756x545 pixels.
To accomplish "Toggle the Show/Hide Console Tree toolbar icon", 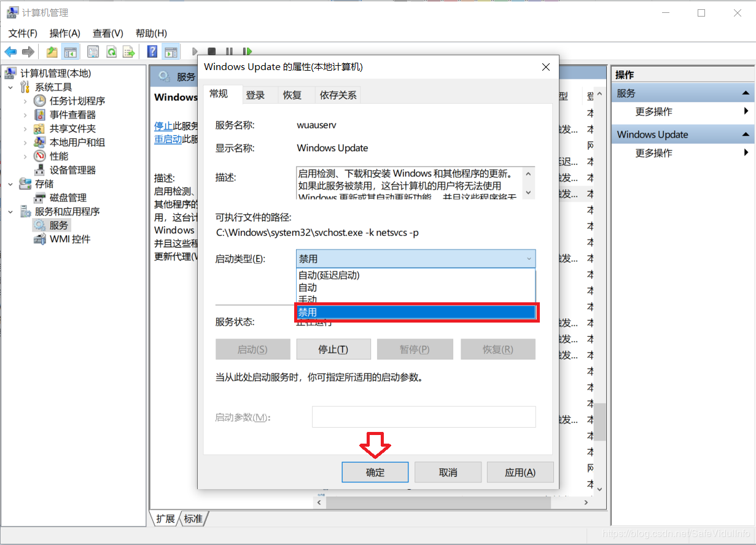I will point(71,52).
